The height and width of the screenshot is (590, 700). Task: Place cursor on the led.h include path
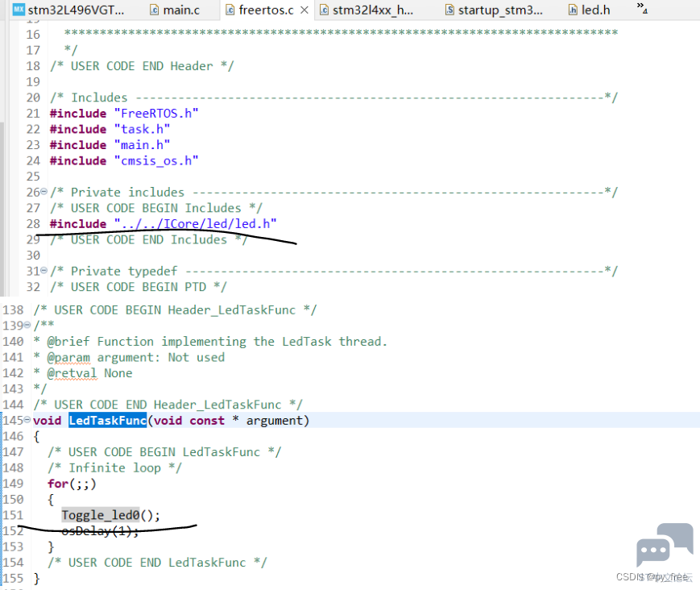[196, 224]
